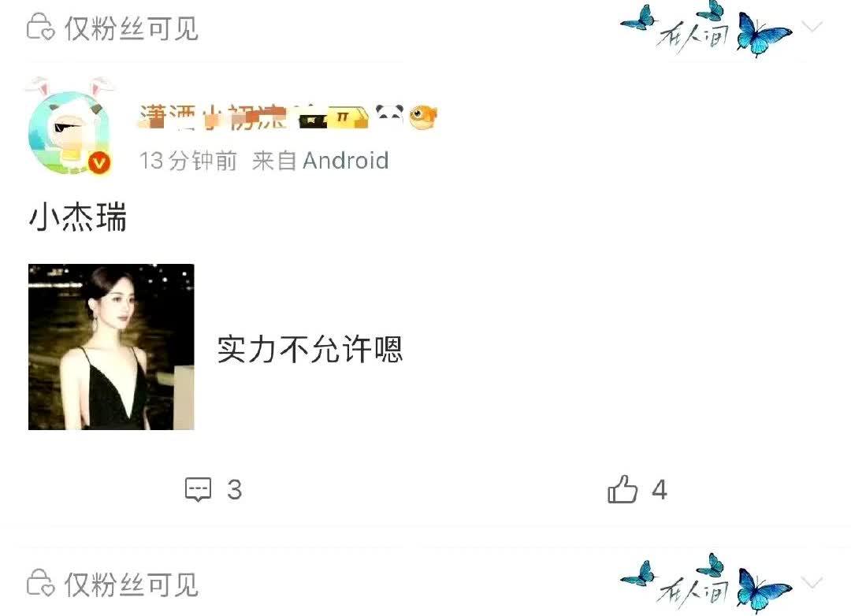Click the orange verified V badge

tap(99, 162)
